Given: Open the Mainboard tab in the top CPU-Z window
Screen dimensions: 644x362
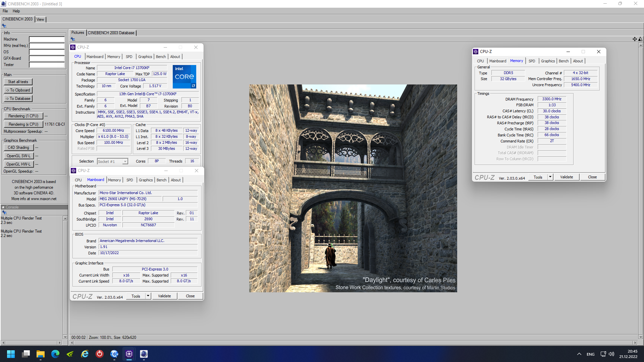Looking at the screenshot, I should coord(95,57).
